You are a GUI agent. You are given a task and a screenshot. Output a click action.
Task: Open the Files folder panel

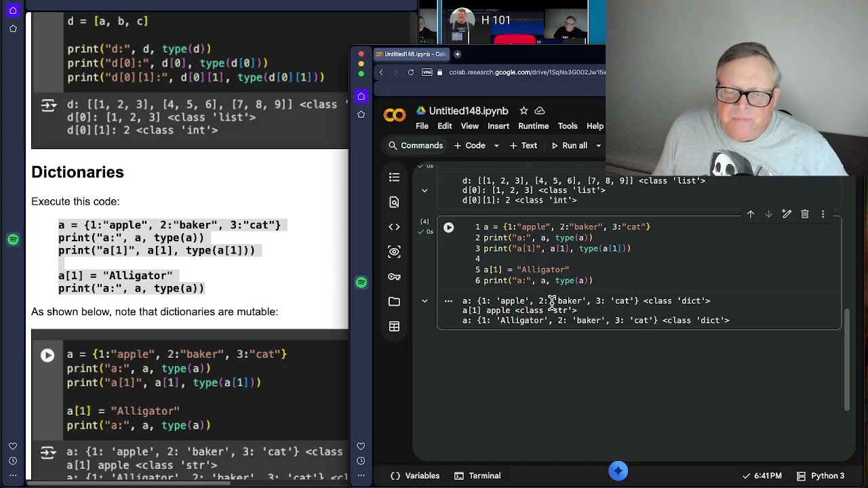[x=394, y=302]
